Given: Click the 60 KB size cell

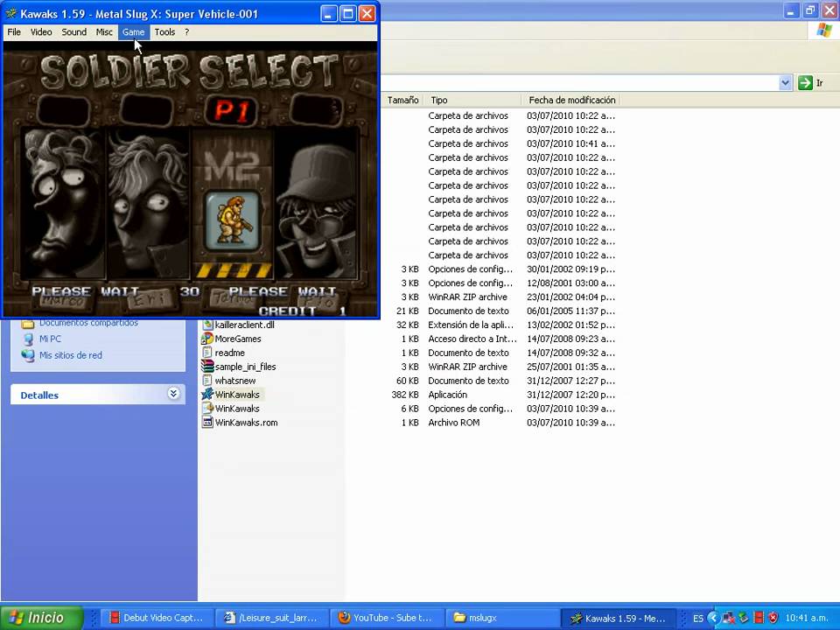Looking at the screenshot, I should tap(407, 381).
